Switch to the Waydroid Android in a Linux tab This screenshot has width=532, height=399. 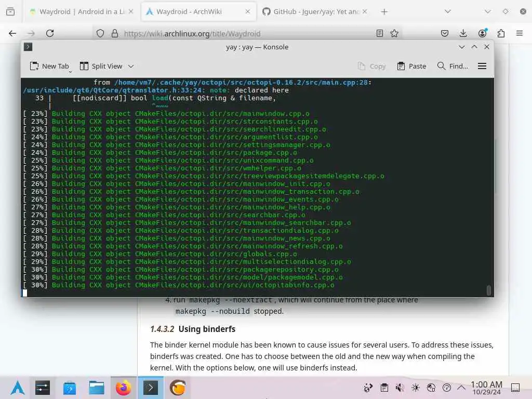[82, 11]
